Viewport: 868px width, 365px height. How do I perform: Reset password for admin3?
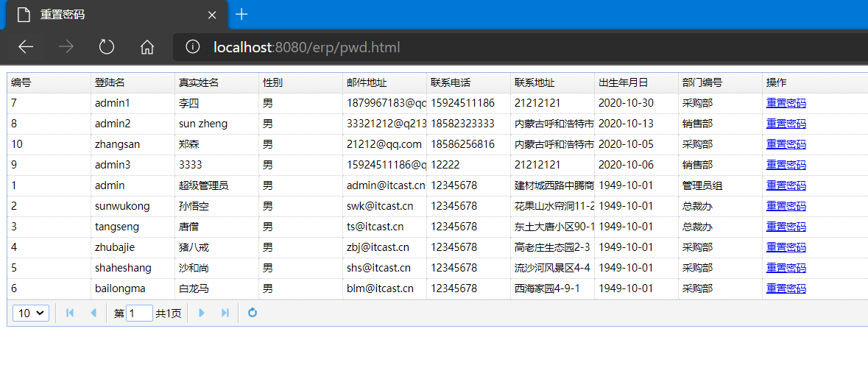(x=786, y=165)
